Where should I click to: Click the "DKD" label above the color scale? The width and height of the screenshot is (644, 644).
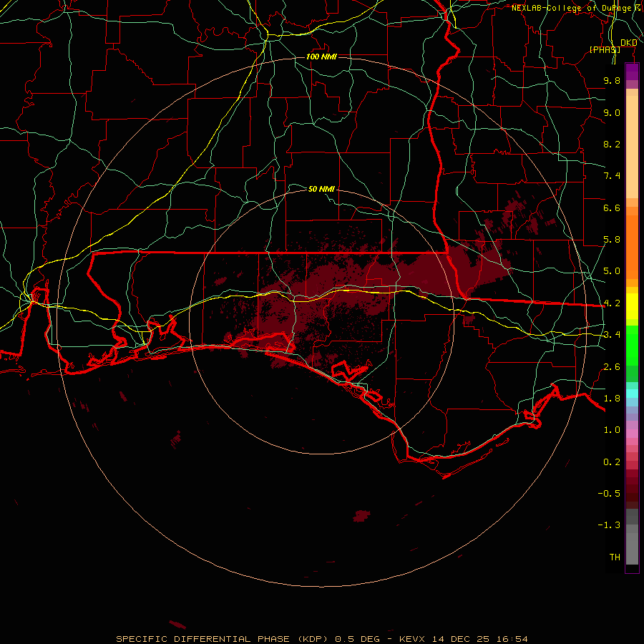[x=628, y=43]
